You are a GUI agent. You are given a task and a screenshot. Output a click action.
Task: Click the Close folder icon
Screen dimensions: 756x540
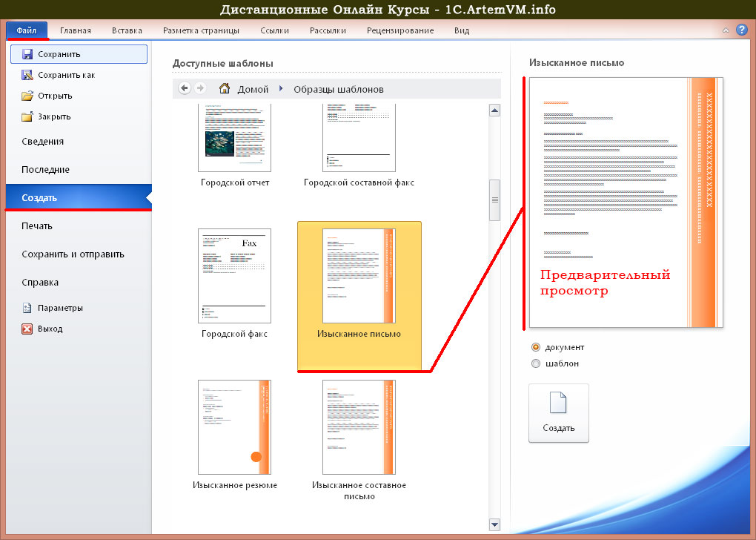point(27,116)
